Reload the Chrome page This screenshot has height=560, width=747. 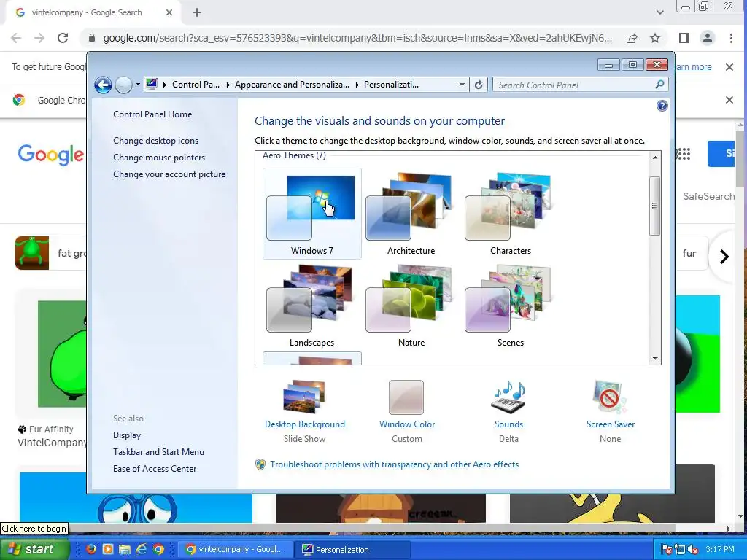(63, 38)
